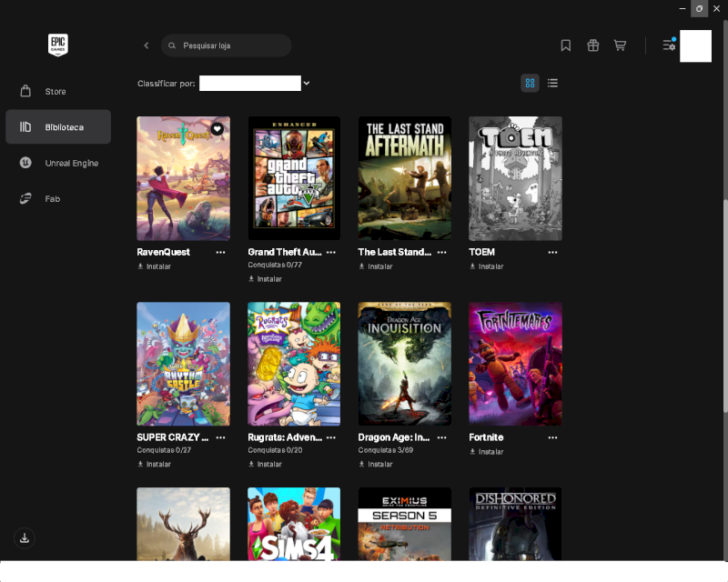728x582 pixels.
Task: Select Biblioteca in the sidebar
Action: 58,126
